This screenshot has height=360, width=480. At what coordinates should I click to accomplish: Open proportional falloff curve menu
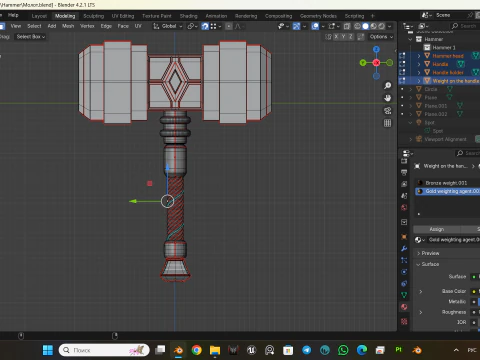238,26
